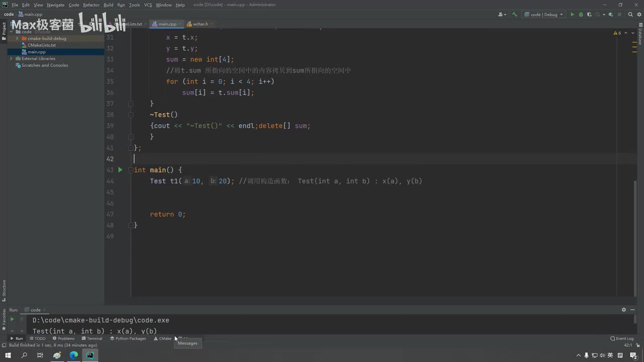Switch to CLion on the taskbar

click(90, 355)
